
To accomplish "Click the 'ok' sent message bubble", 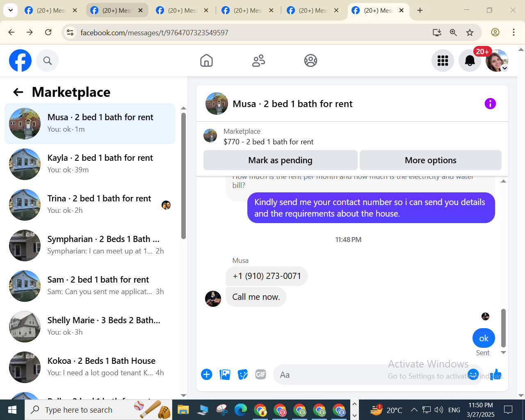I will [484, 338].
